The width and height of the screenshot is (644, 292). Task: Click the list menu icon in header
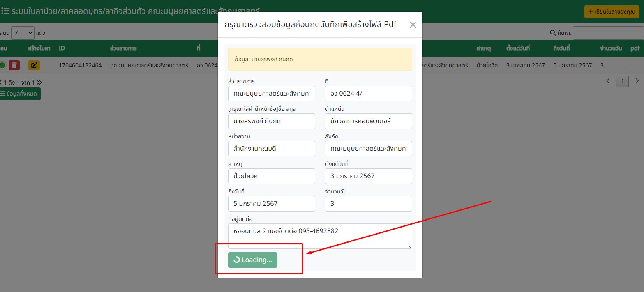[6, 11]
